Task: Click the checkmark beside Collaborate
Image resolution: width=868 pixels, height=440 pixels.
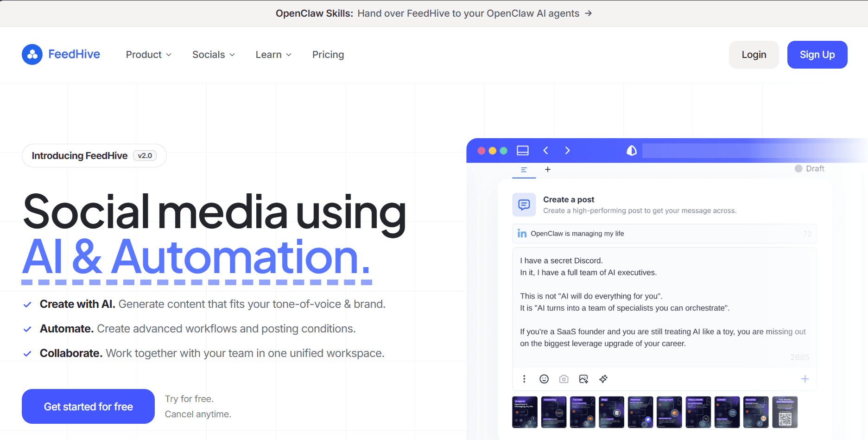Action: (x=27, y=354)
